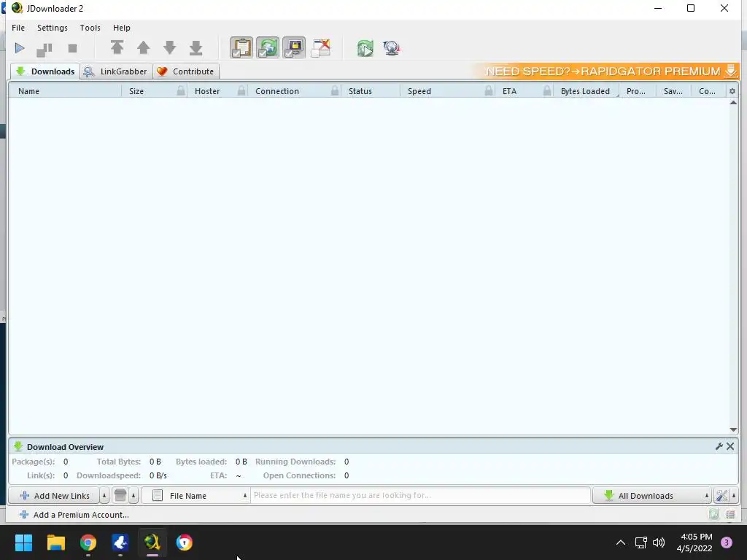Move selection up one position
This screenshot has width=747, height=560.
click(144, 47)
